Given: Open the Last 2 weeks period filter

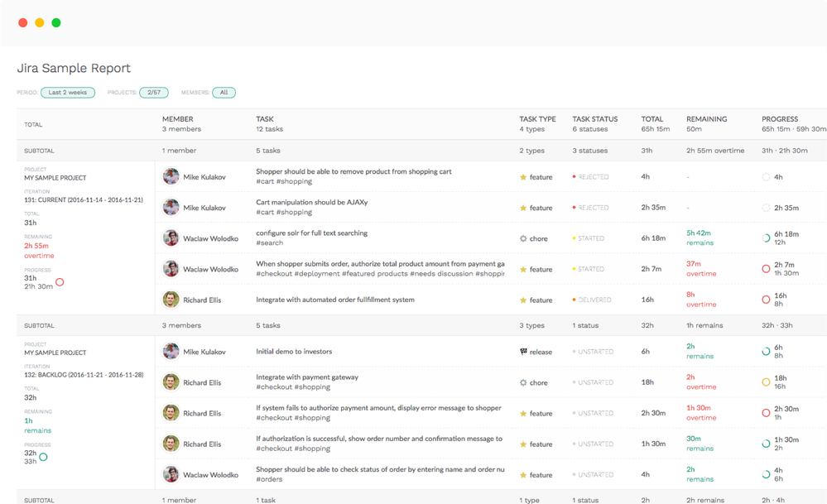Looking at the screenshot, I should click(68, 92).
